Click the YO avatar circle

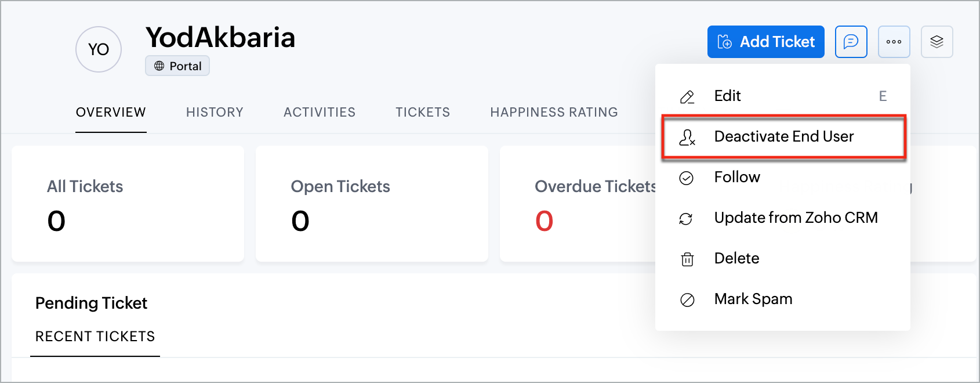tap(99, 49)
